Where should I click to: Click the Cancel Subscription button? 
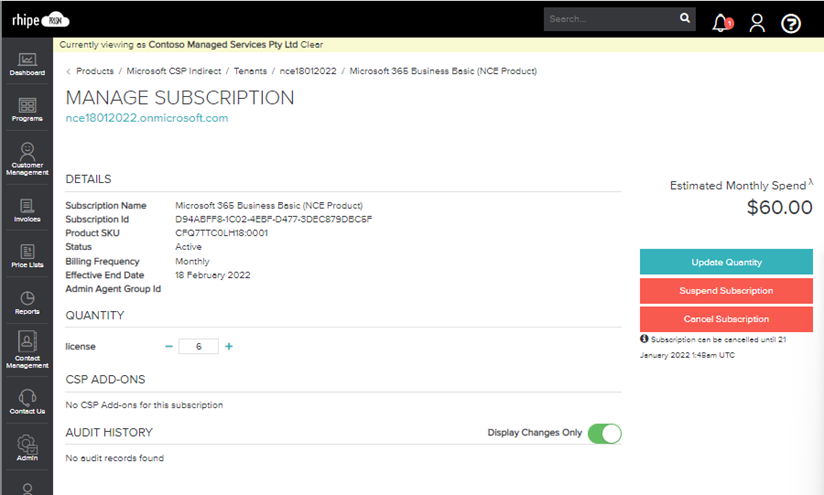click(726, 319)
